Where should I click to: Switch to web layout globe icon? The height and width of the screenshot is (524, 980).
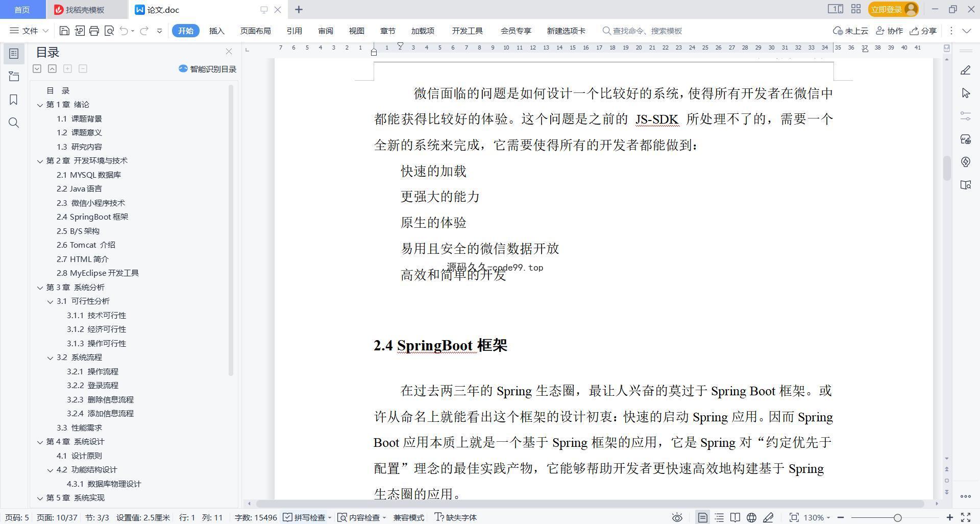751,517
